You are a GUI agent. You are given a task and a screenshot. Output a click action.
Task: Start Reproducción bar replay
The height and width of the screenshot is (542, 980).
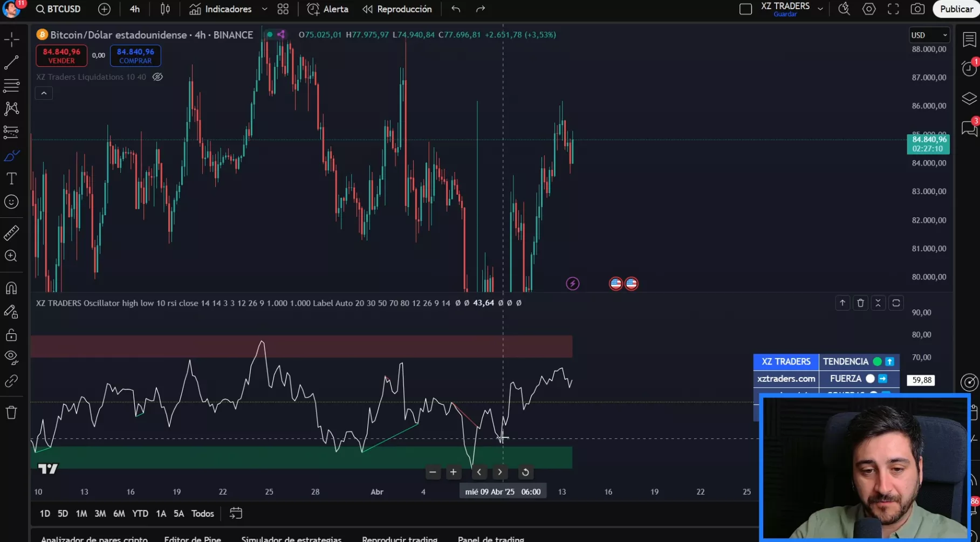coord(397,9)
